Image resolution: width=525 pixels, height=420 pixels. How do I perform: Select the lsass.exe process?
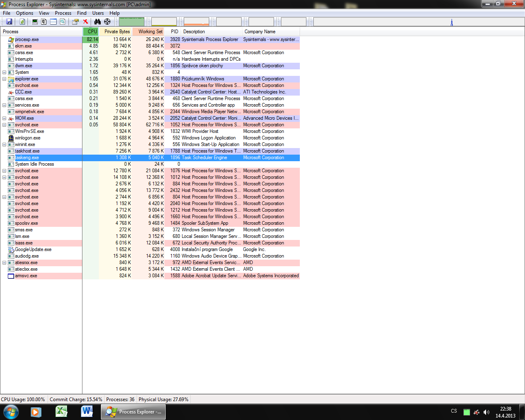pos(150,243)
